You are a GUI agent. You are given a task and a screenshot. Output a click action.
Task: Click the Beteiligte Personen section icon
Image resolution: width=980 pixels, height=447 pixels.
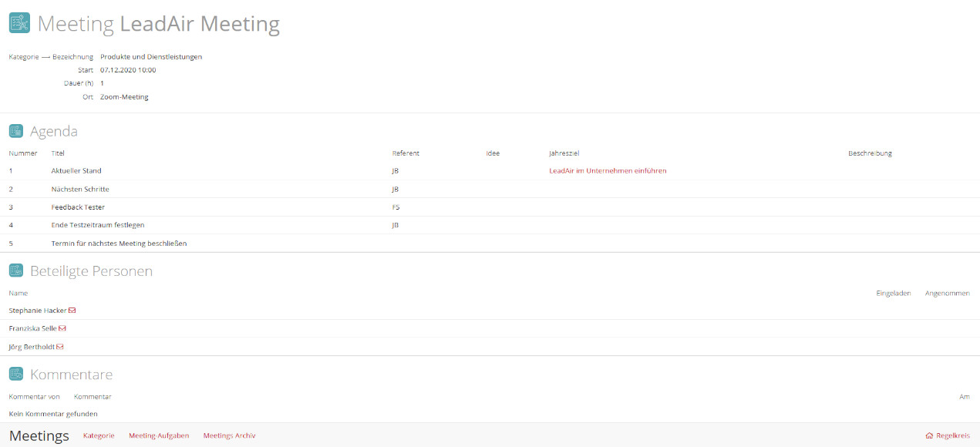(16, 271)
